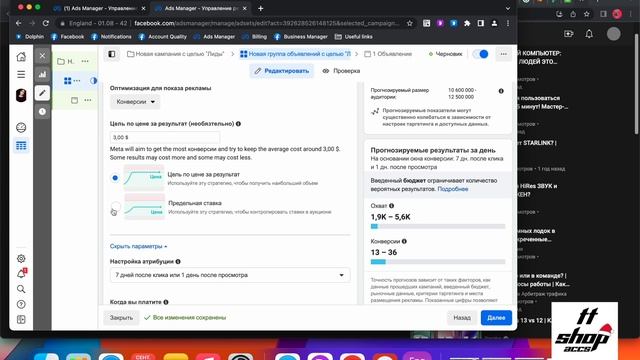Focus the cost goal 3,00 $ field
The height and width of the screenshot is (360, 640).
[165, 138]
